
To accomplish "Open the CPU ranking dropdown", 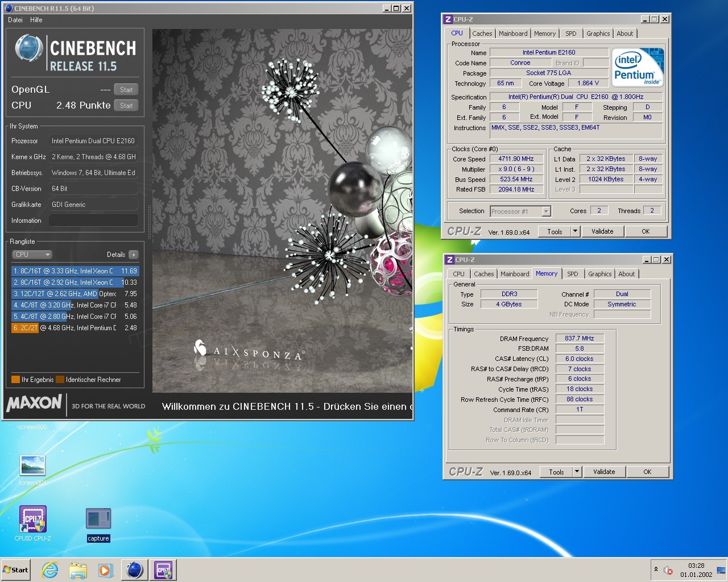I will point(32,255).
